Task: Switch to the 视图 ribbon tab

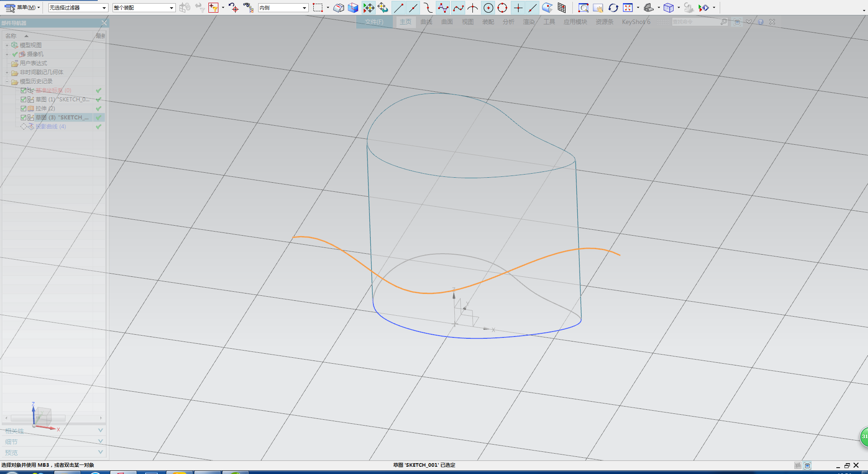Action: pos(468,22)
